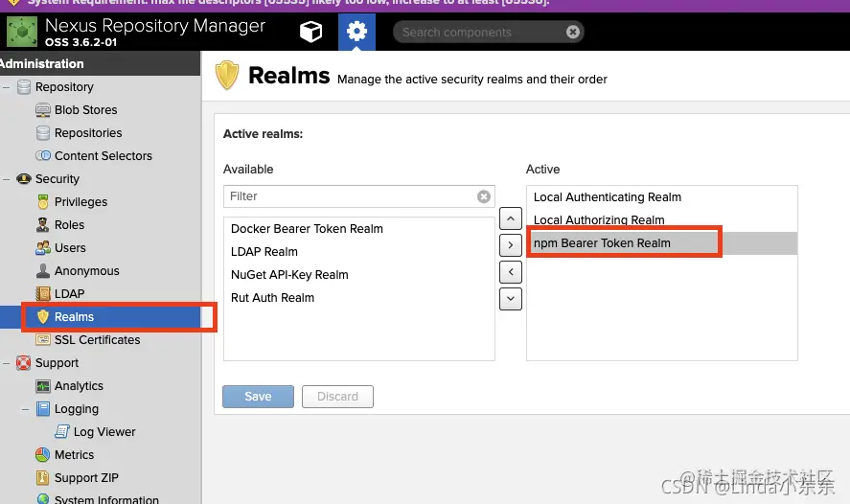The width and height of the screenshot is (850, 504).
Task: Clear the Available realms filter
Action: pyautogui.click(x=484, y=196)
